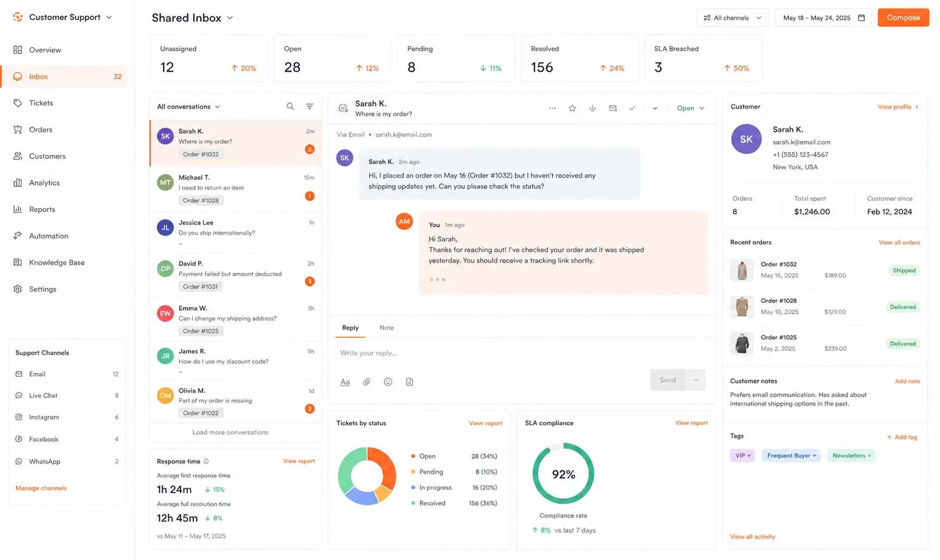Screen dimensions: 940x560
Task: Click the calendar icon in date range
Action: pyautogui.click(x=861, y=18)
